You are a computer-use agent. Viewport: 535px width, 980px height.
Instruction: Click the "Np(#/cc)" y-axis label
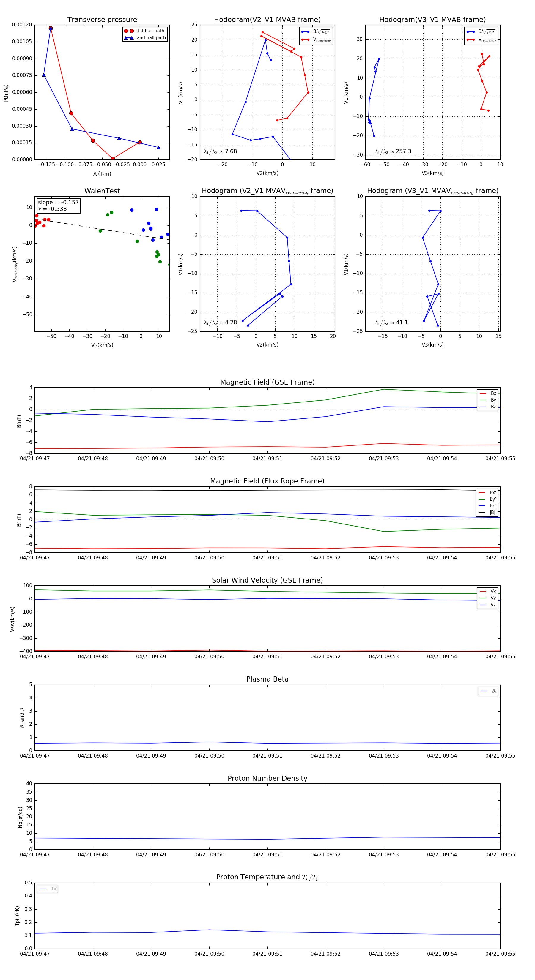(20, 817)
